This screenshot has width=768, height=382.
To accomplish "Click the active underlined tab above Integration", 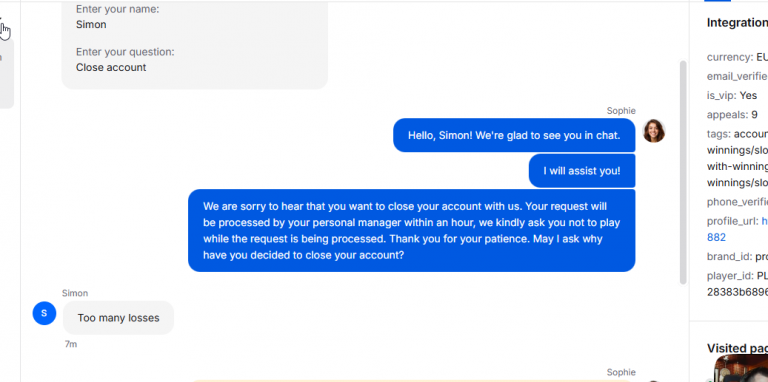I will coord(717,1).
